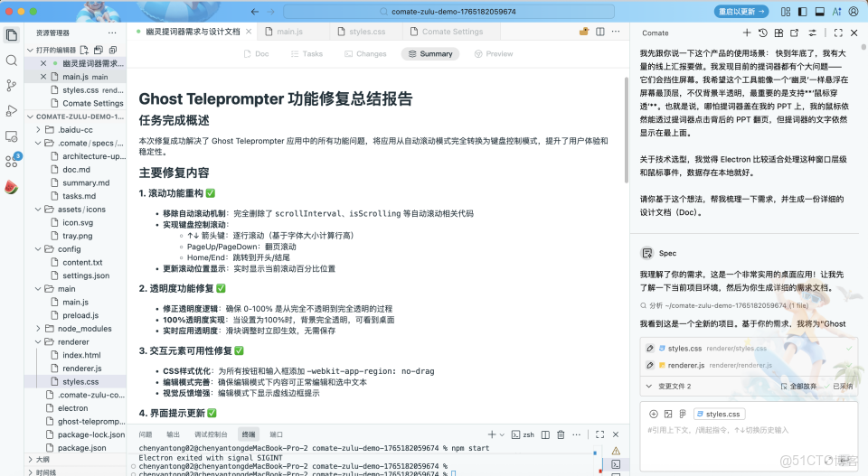The width and height of the screenshot is (868, 476).
Task: Click the styles.css context chip in chat input
Action: point(719,414)
